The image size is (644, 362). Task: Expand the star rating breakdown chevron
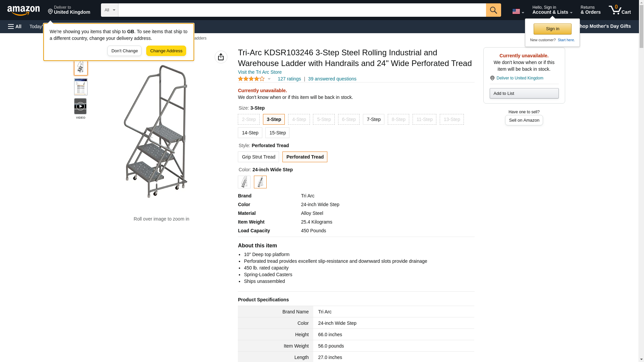tap(269, 79)
